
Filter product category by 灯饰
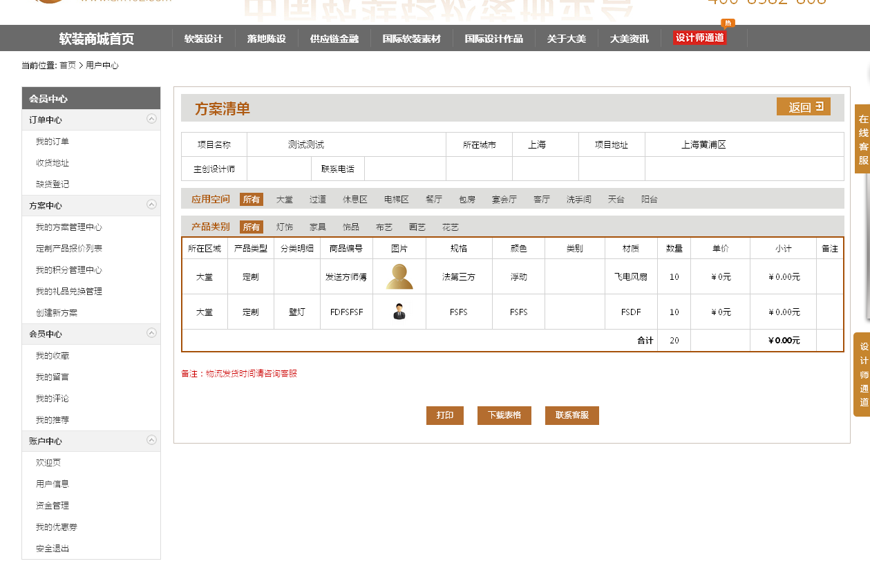(x=285, y=227)
